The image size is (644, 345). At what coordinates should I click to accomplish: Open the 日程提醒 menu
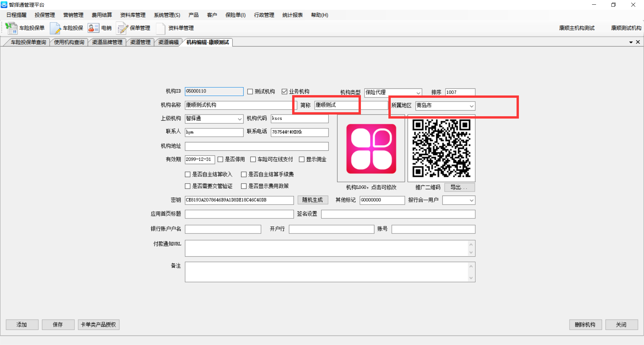pyautogui.click(x=16, y=15)
